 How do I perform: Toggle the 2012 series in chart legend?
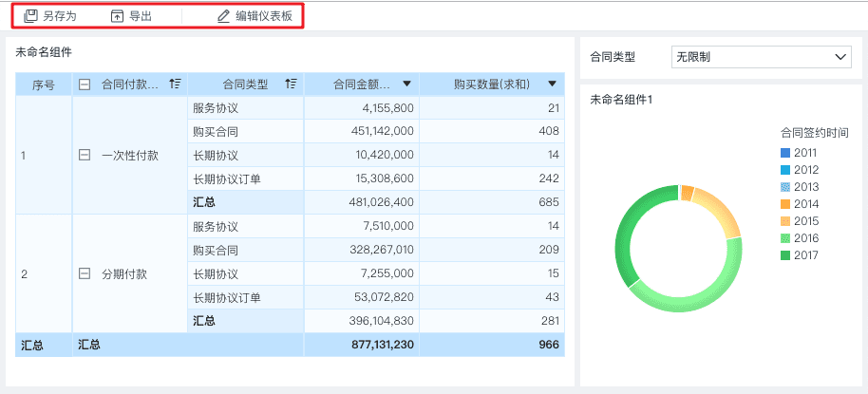798,170
